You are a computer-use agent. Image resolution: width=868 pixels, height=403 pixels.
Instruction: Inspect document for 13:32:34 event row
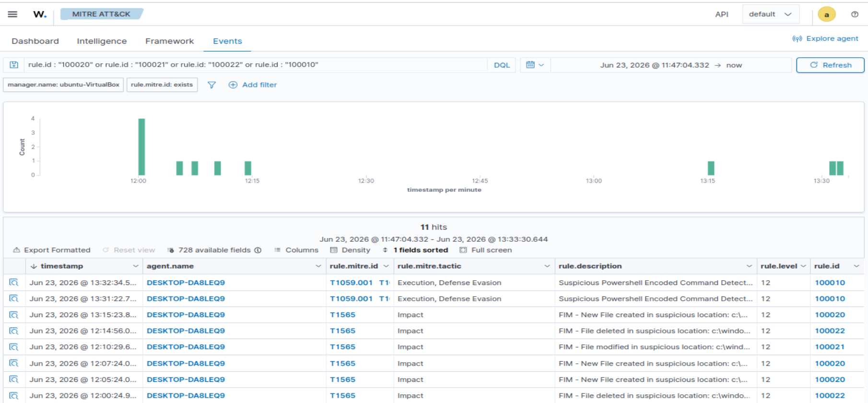(14, 283)
